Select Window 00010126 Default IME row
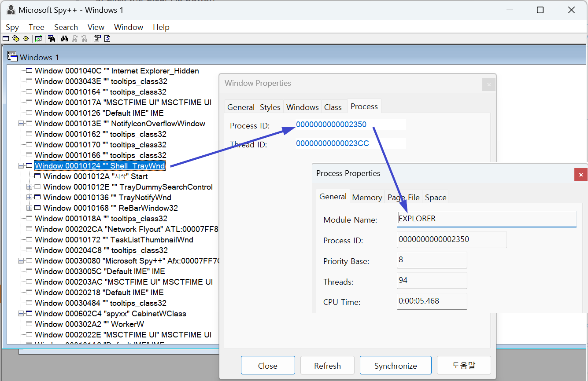The width and height of the screenshot is (588, 381). pos(99,113)
